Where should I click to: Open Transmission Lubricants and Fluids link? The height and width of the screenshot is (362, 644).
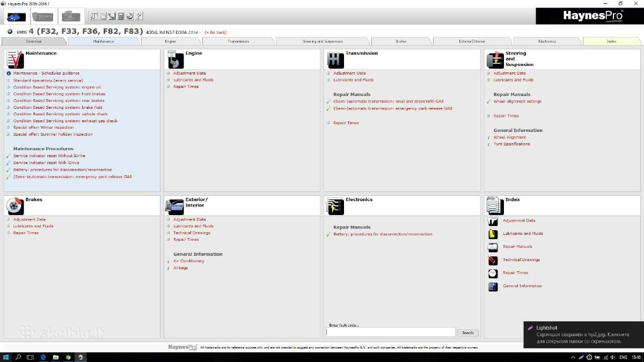click(x=353, y=80)
